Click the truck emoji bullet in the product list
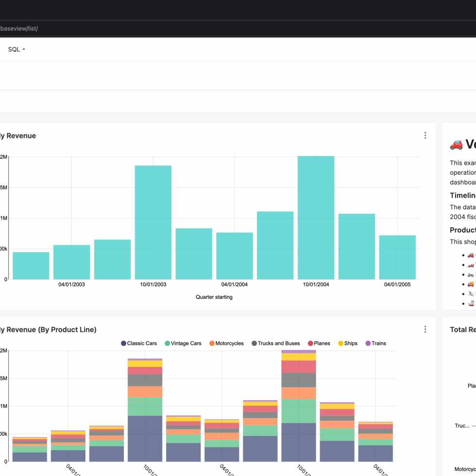Screen dimensions: 476x476 470,284
